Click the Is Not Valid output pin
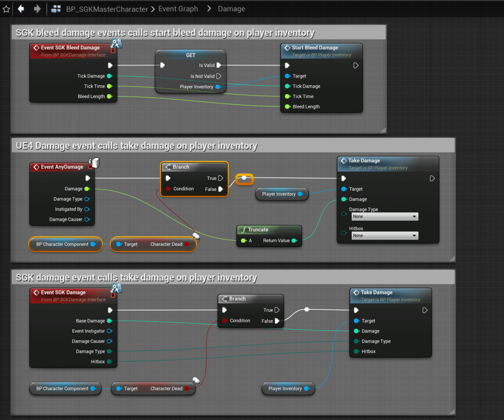Screen dimensions: 504x420 click(219, 76)
